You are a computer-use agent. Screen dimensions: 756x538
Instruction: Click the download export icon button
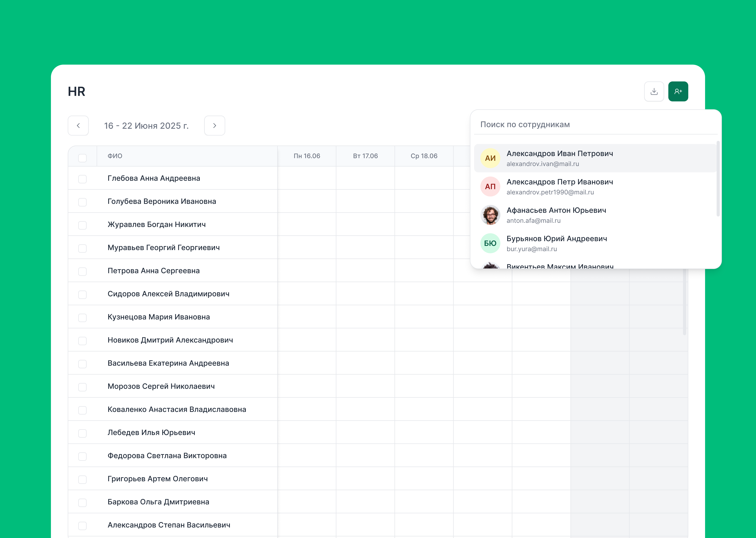point(654,91)
